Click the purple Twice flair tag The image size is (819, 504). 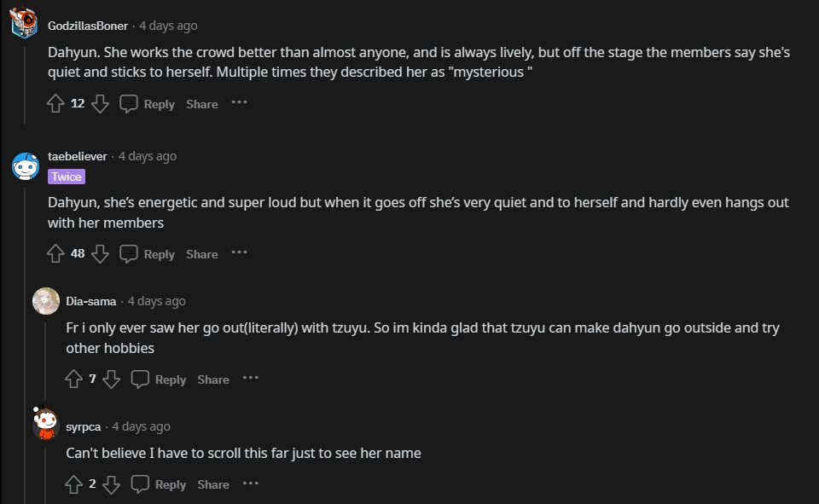[x=67, y=177]
